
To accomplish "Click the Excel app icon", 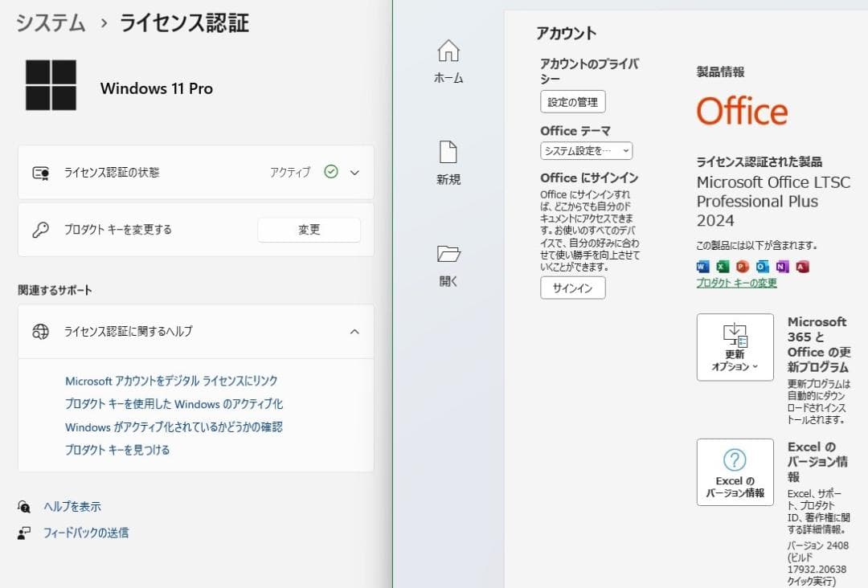I will coord(721,266).
